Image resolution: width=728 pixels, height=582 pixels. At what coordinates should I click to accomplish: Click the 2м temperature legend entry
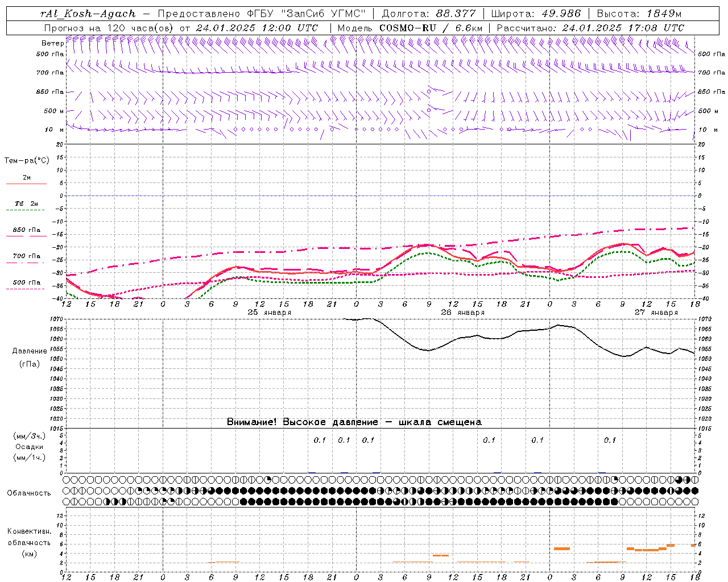point(27,178)
